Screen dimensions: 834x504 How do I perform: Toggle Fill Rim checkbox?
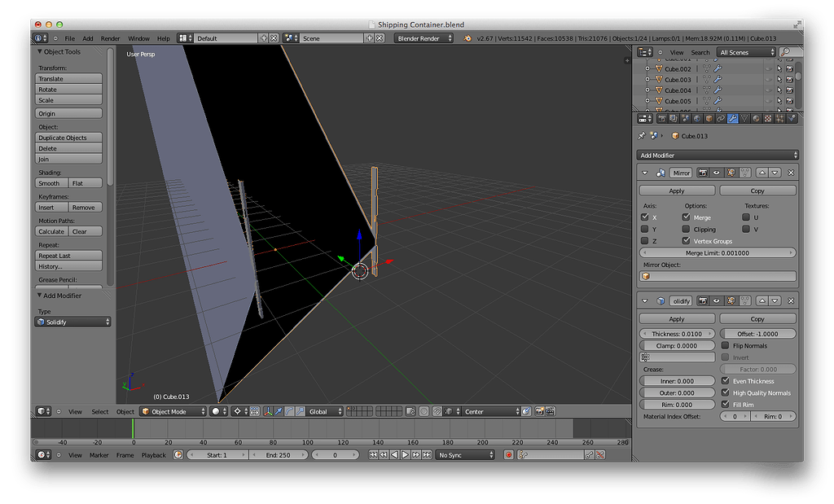pyautogui.click(x=725, y=404)
